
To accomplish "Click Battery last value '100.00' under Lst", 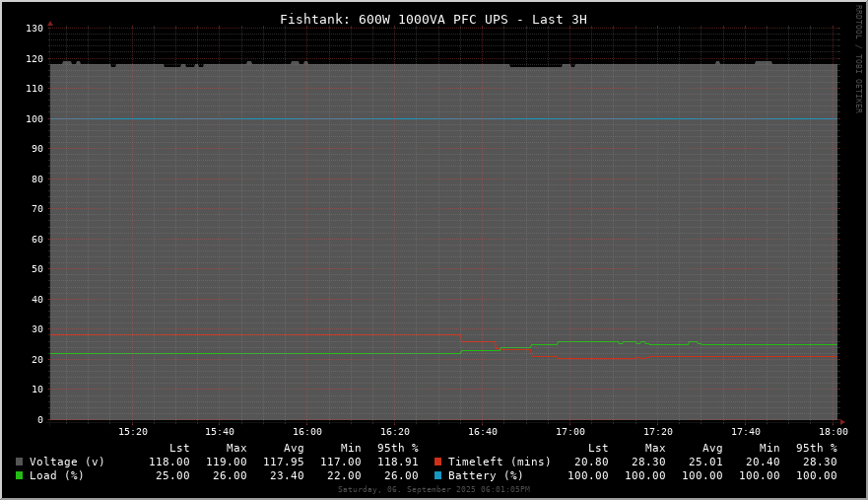I will 588,475.
